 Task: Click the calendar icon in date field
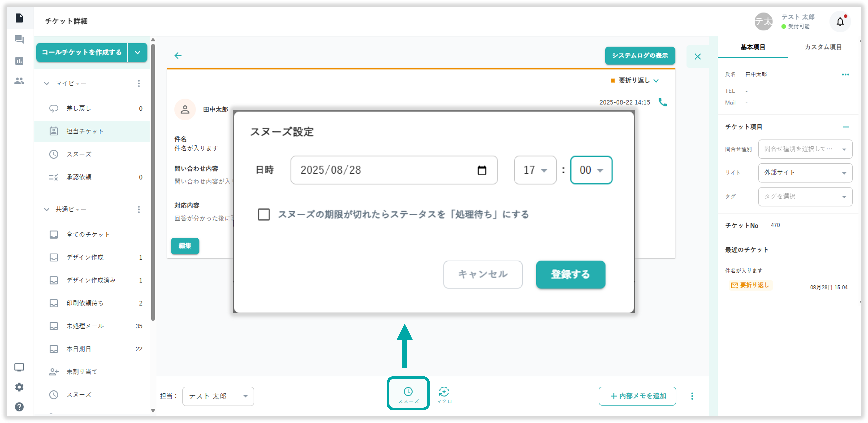(x=482, y=170)
